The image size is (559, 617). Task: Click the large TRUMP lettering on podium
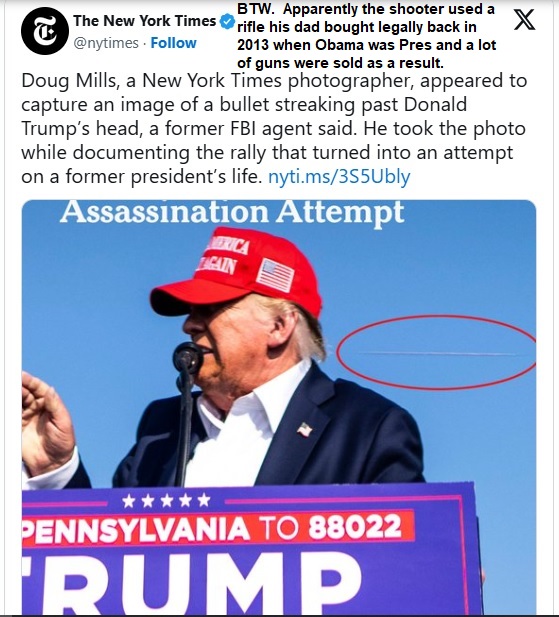coord(192,583)
